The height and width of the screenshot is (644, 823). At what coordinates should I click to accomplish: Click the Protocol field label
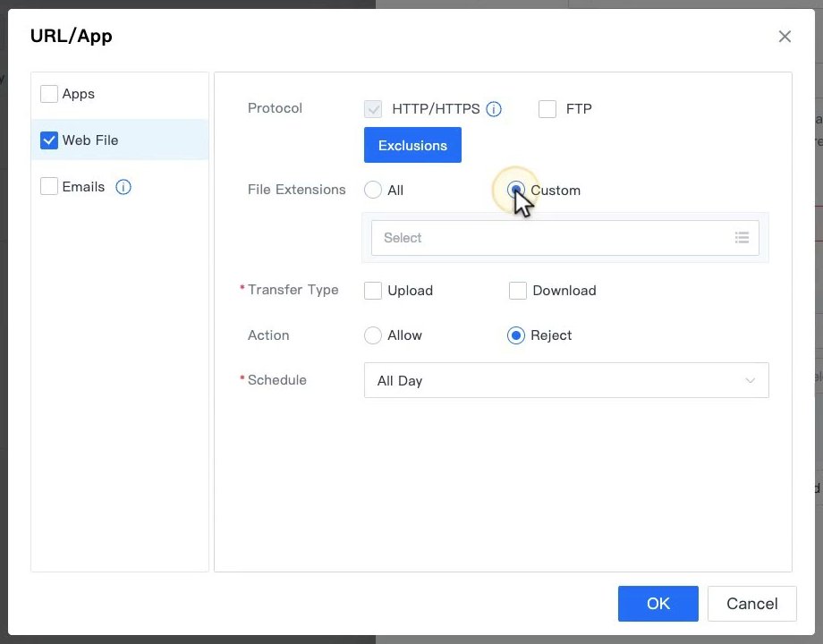tap(275, 108)
